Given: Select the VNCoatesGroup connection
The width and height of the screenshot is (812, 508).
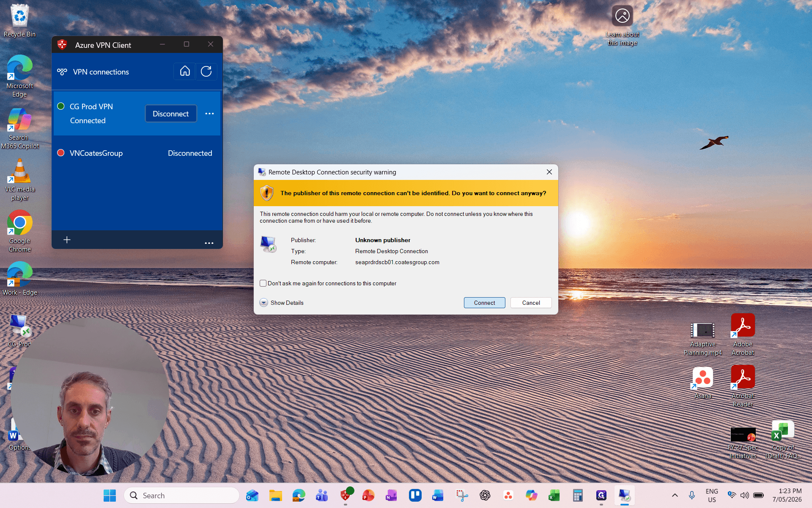Looking at the screenshot, I should tap(137, 153).
